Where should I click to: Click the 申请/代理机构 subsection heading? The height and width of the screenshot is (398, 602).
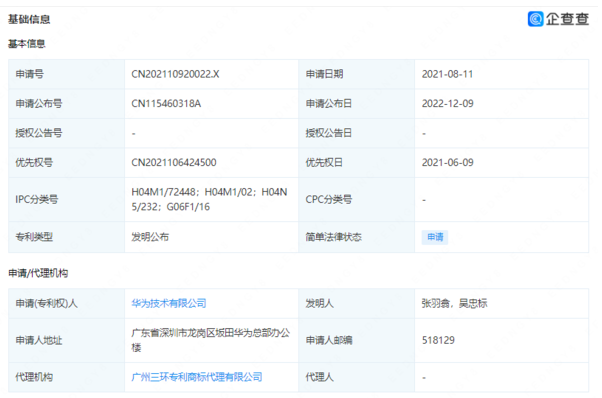[x=38, y=273]
